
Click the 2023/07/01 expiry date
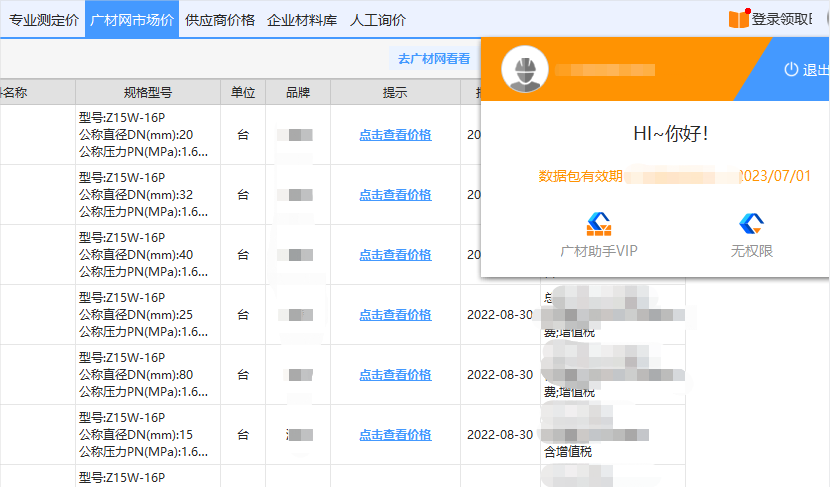pos(775,176)
